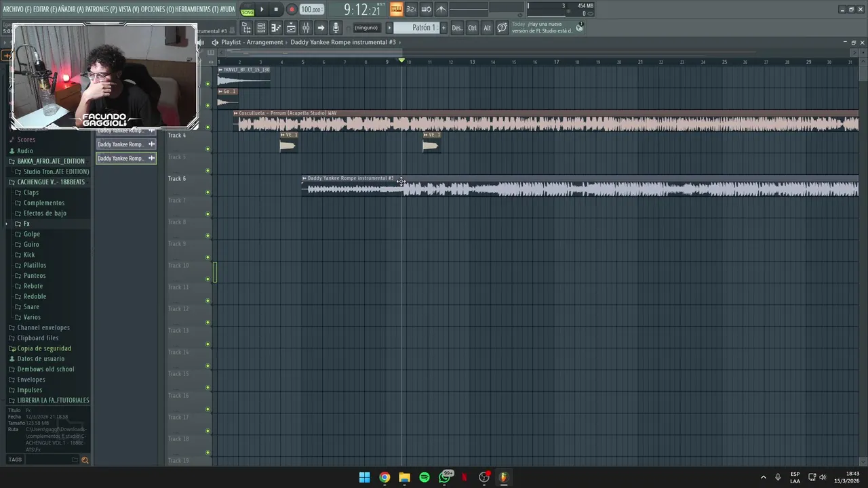The height and width of the screenshot is (488, 868).
Task: Open the ARCHIVO menu
Action: [x=17, y=9]
